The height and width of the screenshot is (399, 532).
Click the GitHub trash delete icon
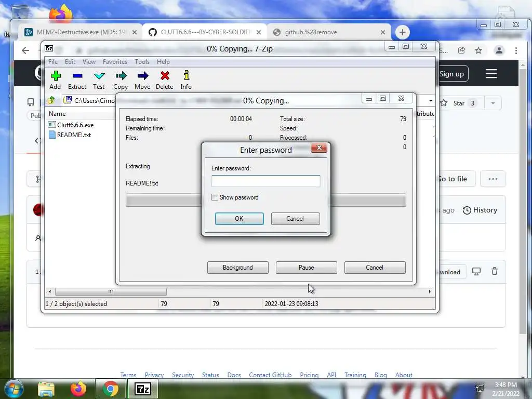(x=495, y=271)
